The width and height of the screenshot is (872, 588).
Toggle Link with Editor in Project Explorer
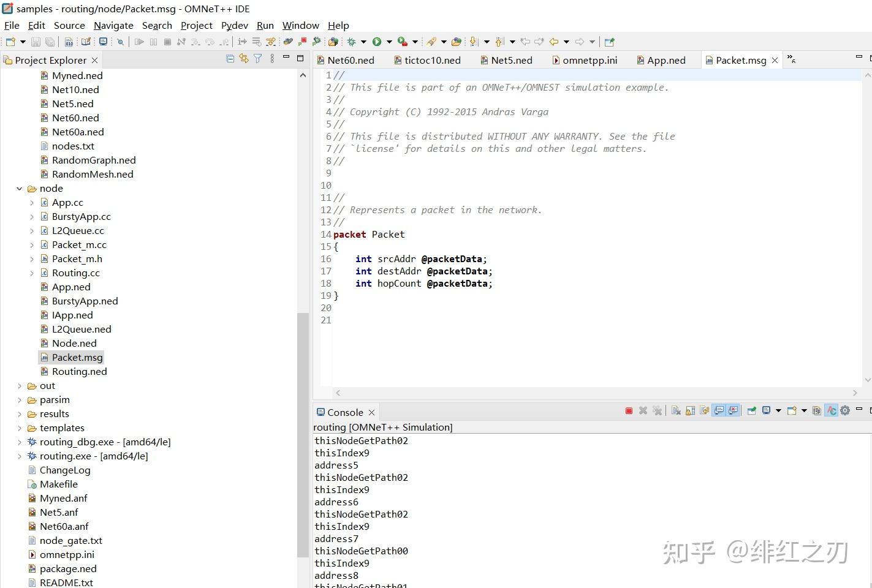(244, 59)
